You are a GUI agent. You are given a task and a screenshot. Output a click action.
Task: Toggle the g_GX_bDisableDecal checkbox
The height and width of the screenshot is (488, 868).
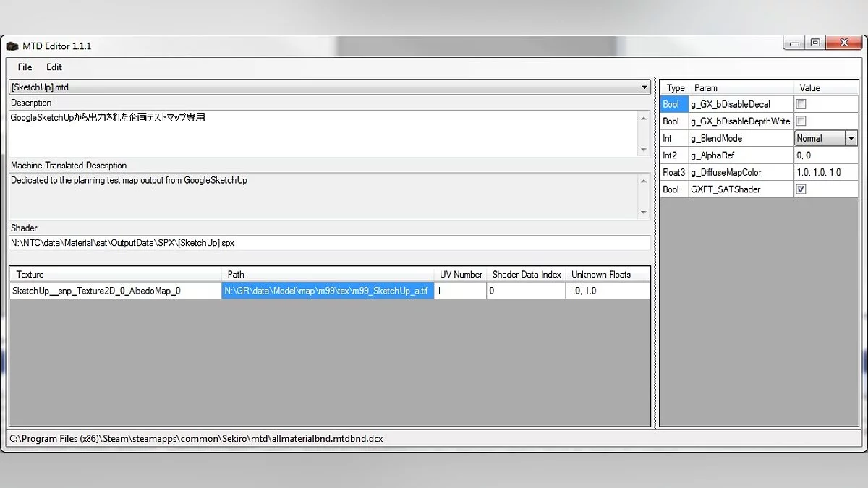coord(801,105)
